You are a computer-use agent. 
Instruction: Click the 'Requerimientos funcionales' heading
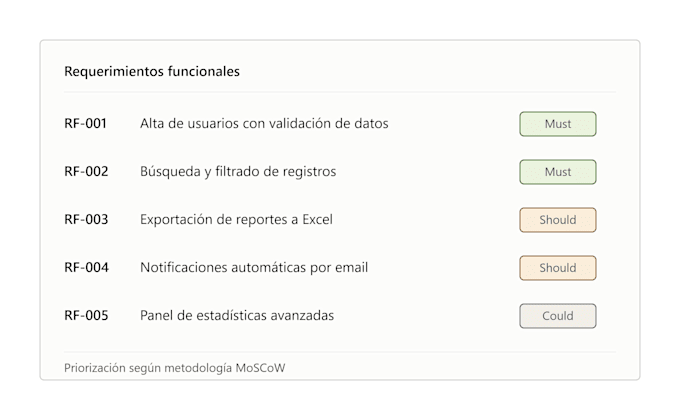pyautogui.click(x=152, y=71)
